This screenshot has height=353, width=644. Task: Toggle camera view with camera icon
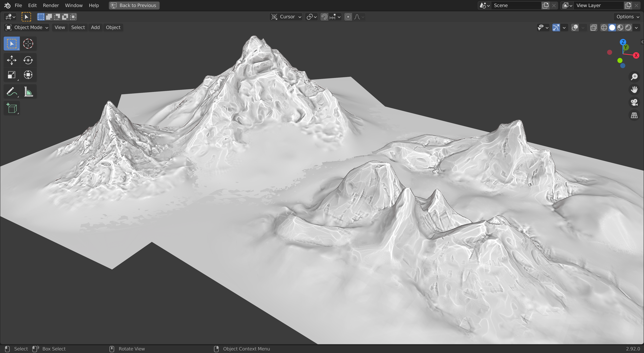[x=634, y=102]
